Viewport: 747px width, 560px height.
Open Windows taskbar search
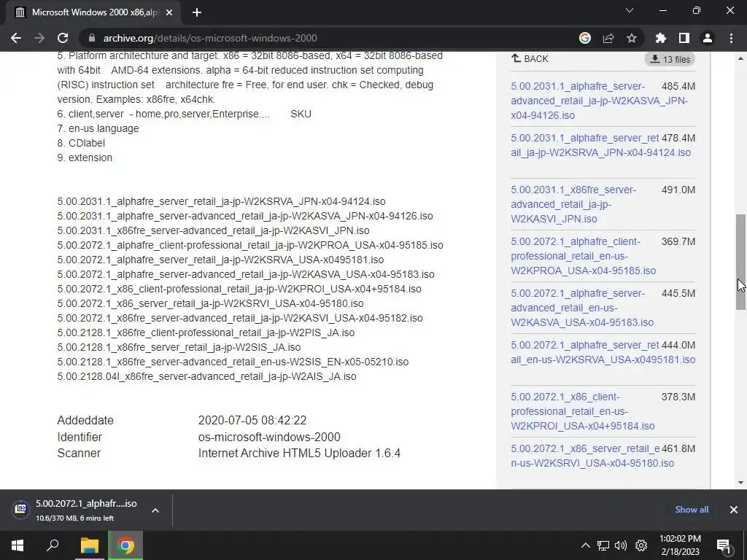point(53,545)
